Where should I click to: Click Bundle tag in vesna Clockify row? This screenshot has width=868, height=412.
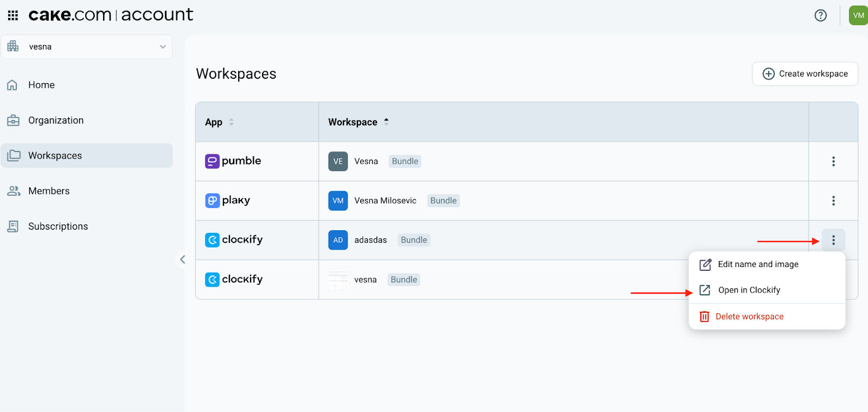coord(404,280)
